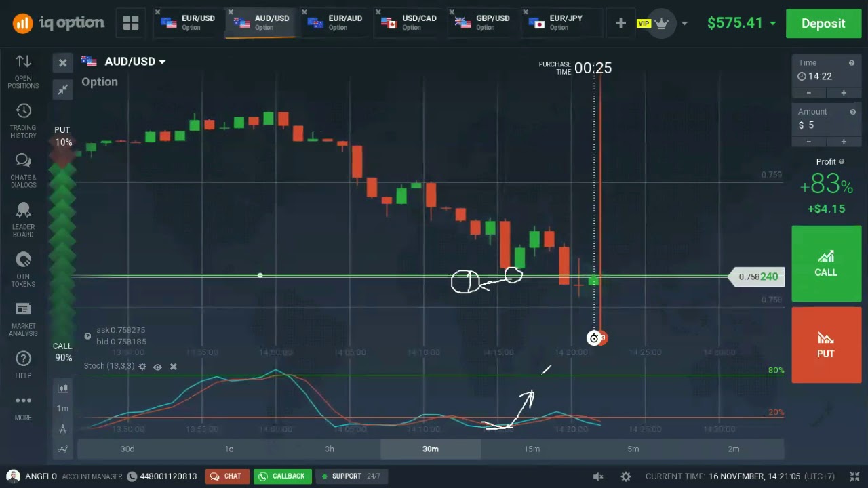
Task: Remove the Stoch indicator with X
Action: pyautogui.click(x=174, y=367)
